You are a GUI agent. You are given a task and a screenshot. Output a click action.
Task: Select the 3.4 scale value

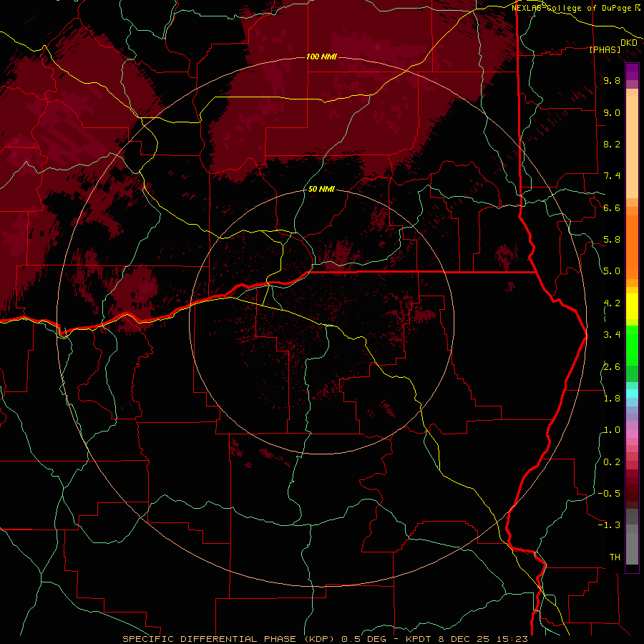tap(612, 335)
